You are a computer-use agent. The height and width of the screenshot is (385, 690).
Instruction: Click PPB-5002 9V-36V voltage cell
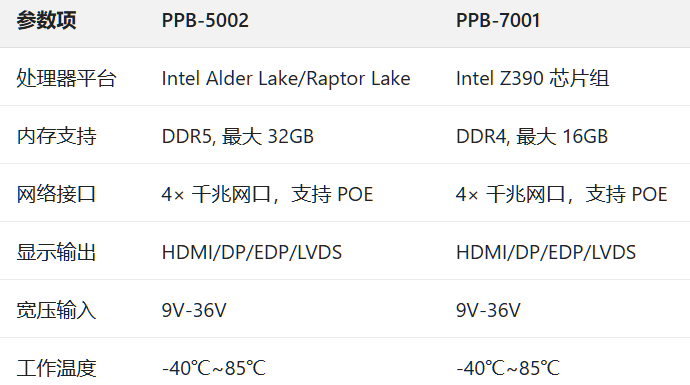pyautogui.click(x=194, y=310)
